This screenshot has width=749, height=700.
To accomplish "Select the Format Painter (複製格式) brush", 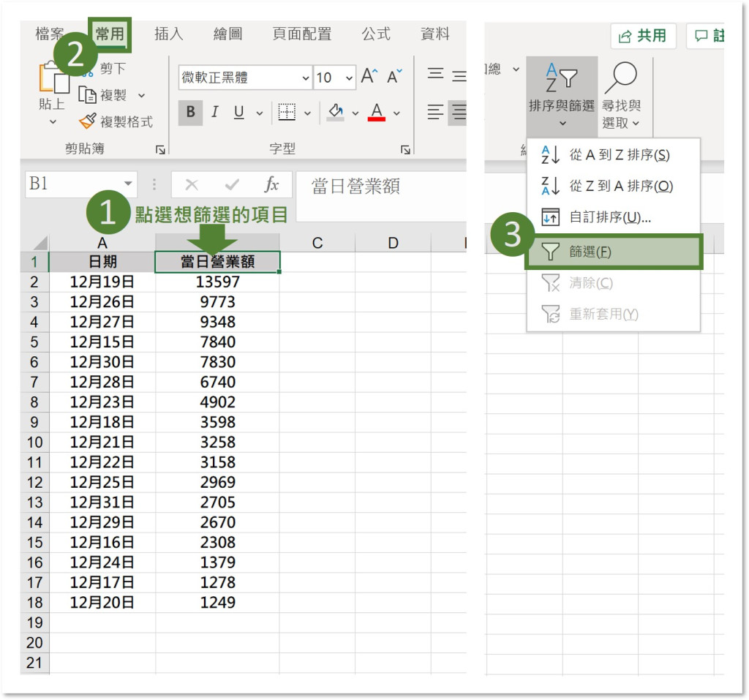I will (x=88, y=121).
